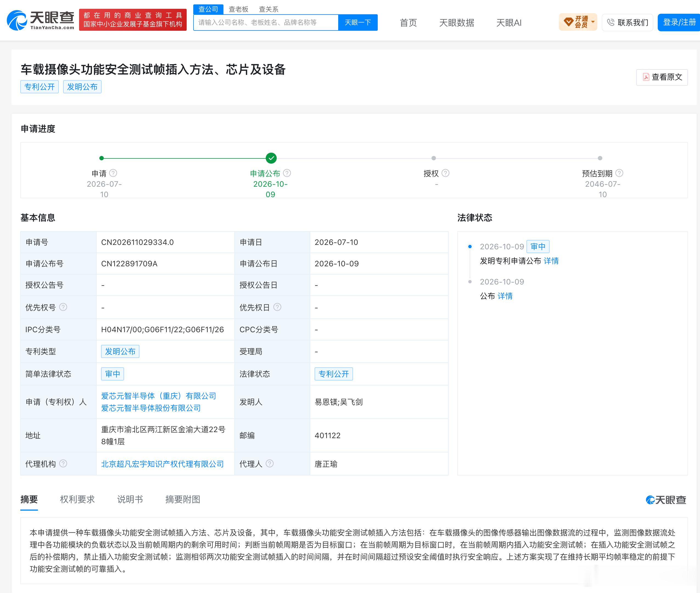Click 发明公布 tag in 专利类型 row
The height and width of the screenshot is (593, 700).
click(120, 351)
